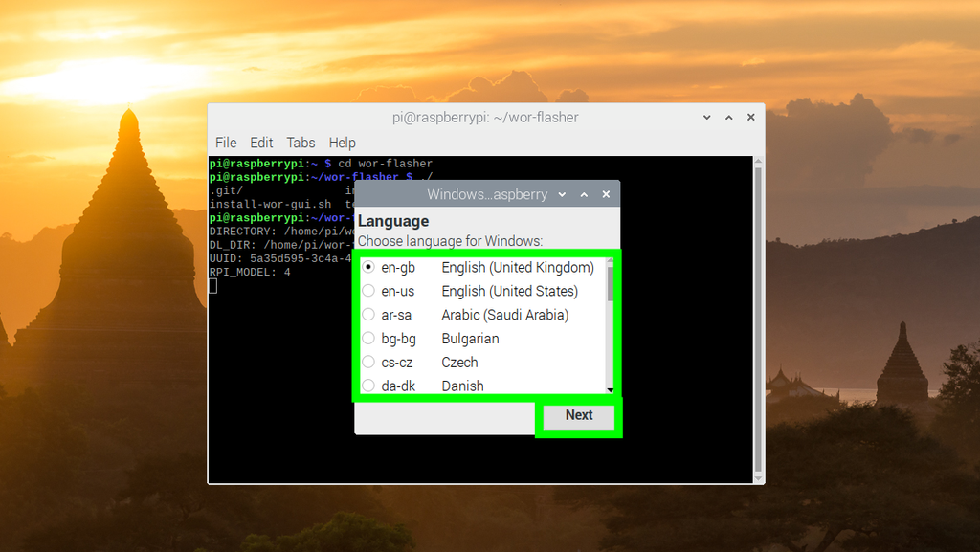Shade the terminal with its chevron icon
The width and height of the screenshot is (980, 552).
[706, 117]
